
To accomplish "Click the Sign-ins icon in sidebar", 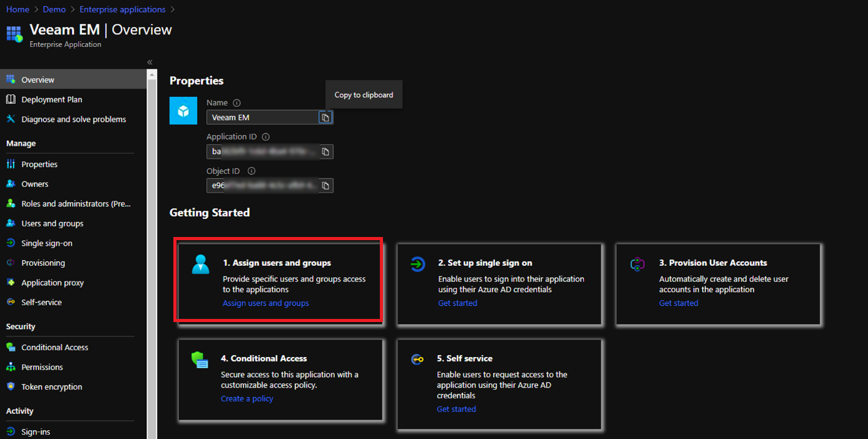I will [x=11, y=431].
